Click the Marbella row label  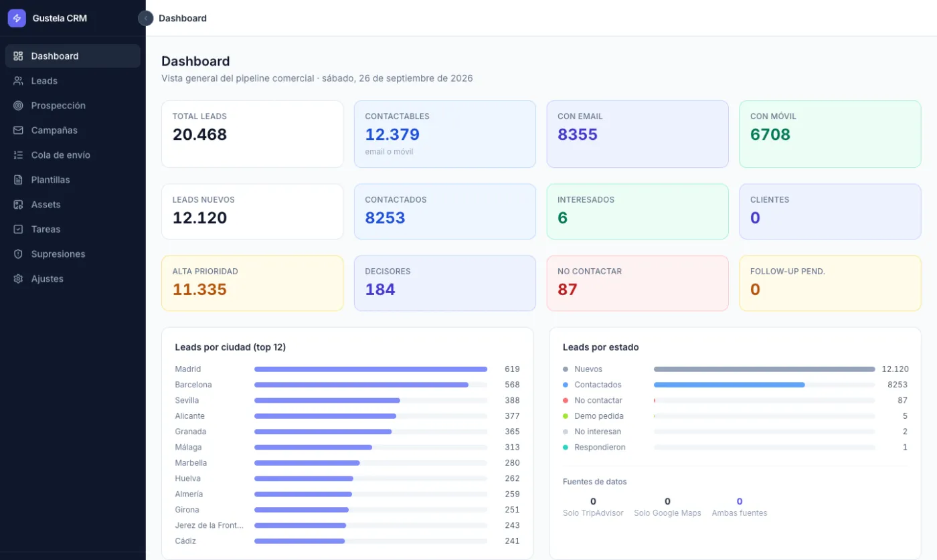191,463
